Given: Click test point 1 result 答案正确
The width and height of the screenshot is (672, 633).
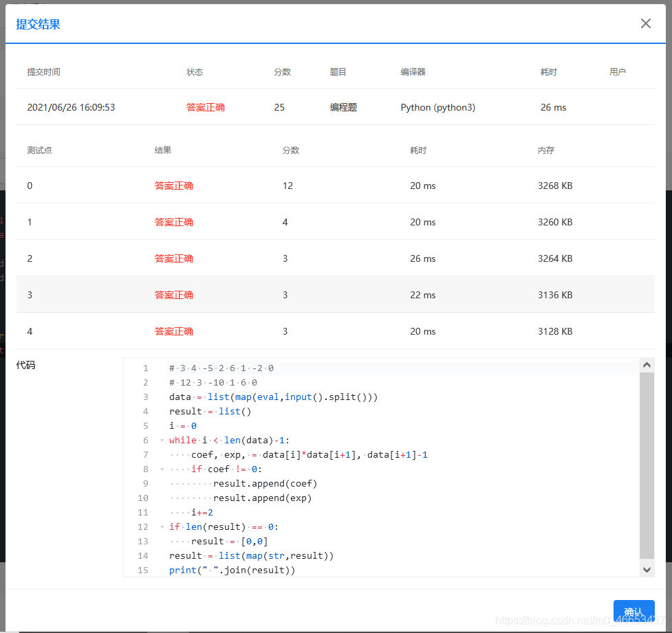Looking at the screenshot, I should tap(173, 222).
